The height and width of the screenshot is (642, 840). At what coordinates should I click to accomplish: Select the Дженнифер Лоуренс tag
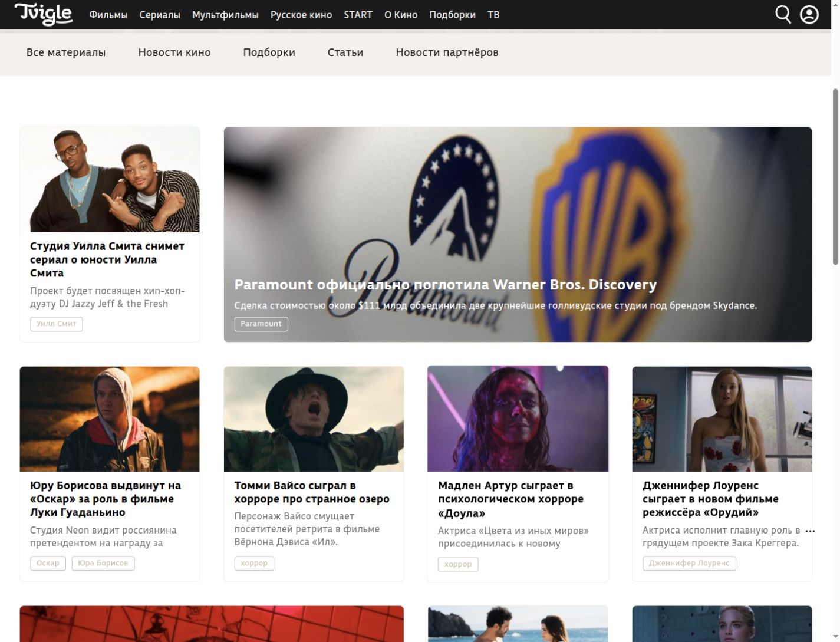[689, 563]
